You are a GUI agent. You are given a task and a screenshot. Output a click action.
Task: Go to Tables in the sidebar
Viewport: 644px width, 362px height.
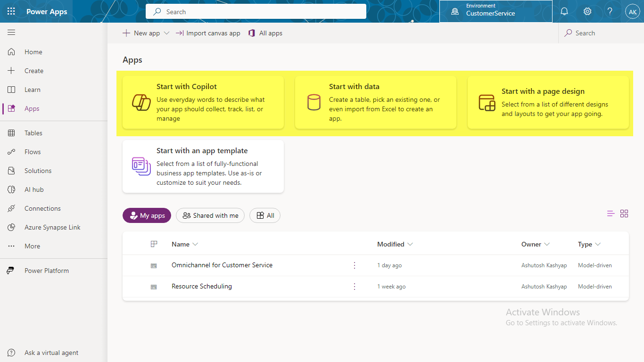point(33,133)
